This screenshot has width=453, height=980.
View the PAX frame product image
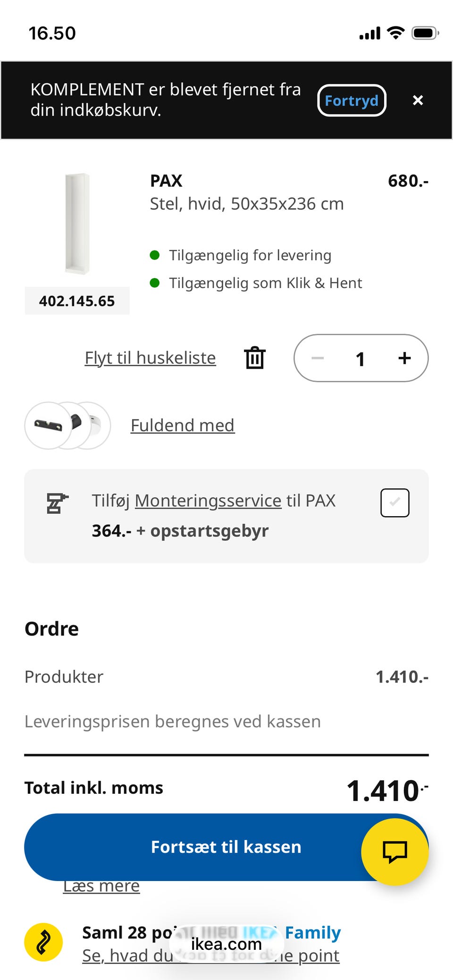coord(77,224)
